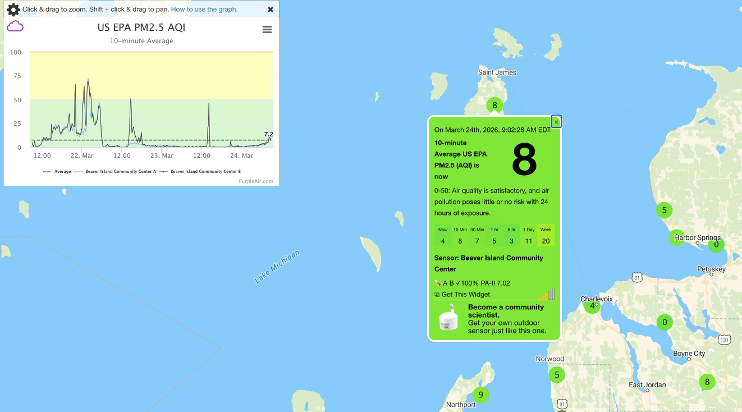Viewport: 742px width, 412px height.
Task: Select the 1 hr average cell
Action: click(x=494, y=236)
